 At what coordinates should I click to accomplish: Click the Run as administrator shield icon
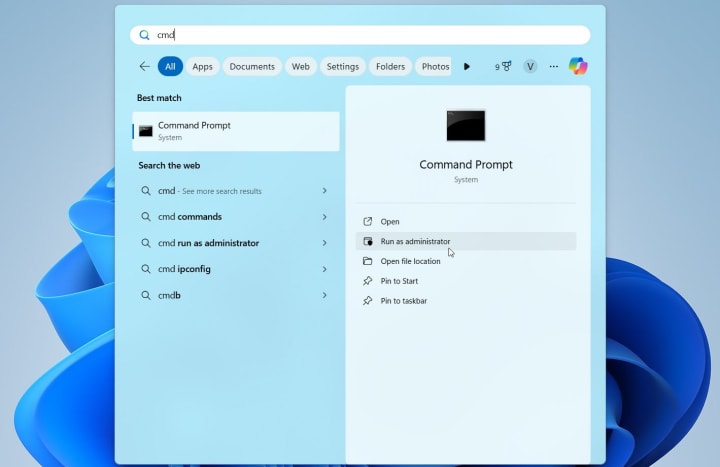tap(367, 241)
